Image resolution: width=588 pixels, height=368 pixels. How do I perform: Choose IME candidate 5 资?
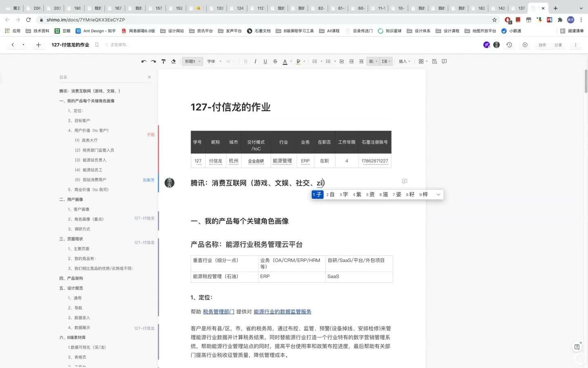pos(370,195)
